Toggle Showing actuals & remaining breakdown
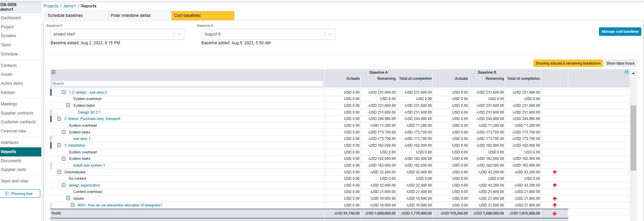 pyautogui.click(x=568, y=63)
